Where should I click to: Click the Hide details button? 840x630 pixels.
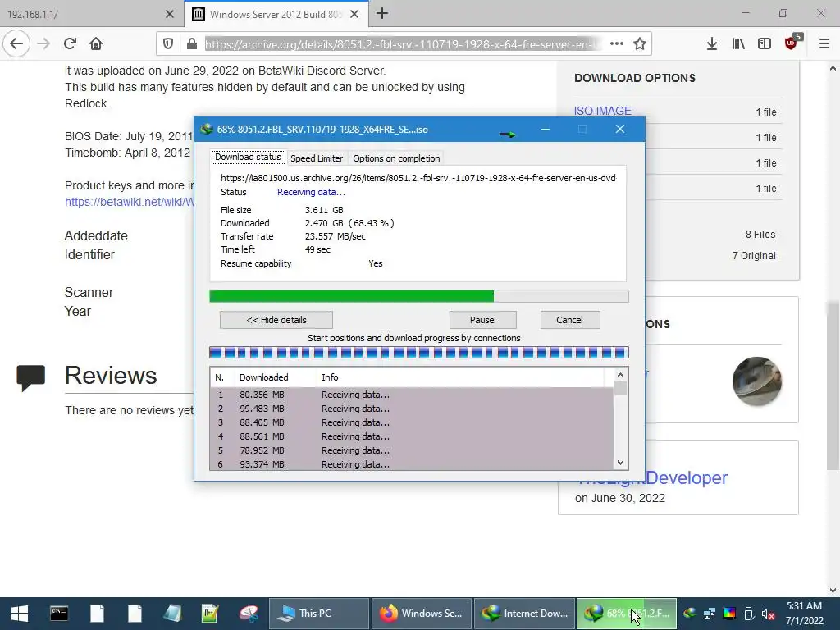[x=276, y=320]
